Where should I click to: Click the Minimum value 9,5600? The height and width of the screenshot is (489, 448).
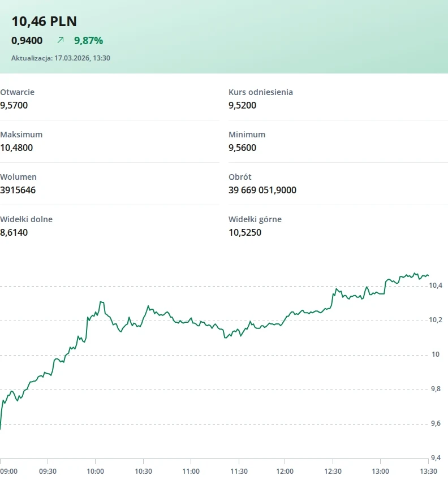(243, 148)
